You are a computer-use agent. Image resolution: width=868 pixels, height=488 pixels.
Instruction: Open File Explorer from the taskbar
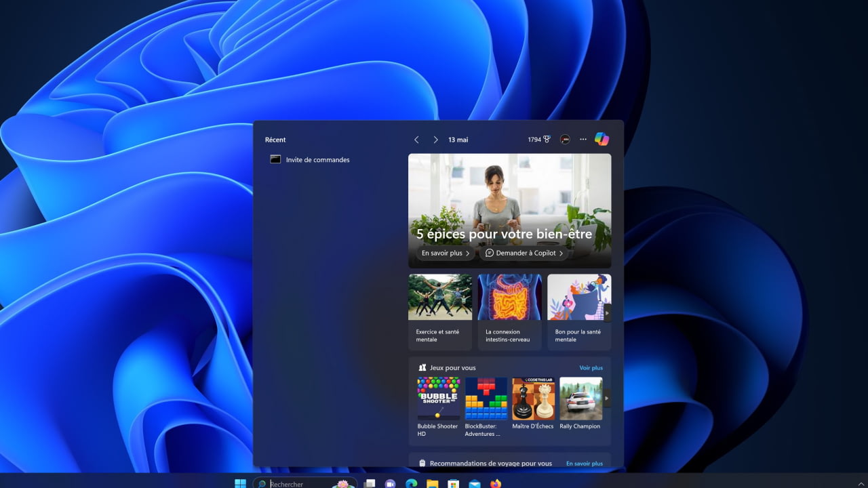point(432,484)
